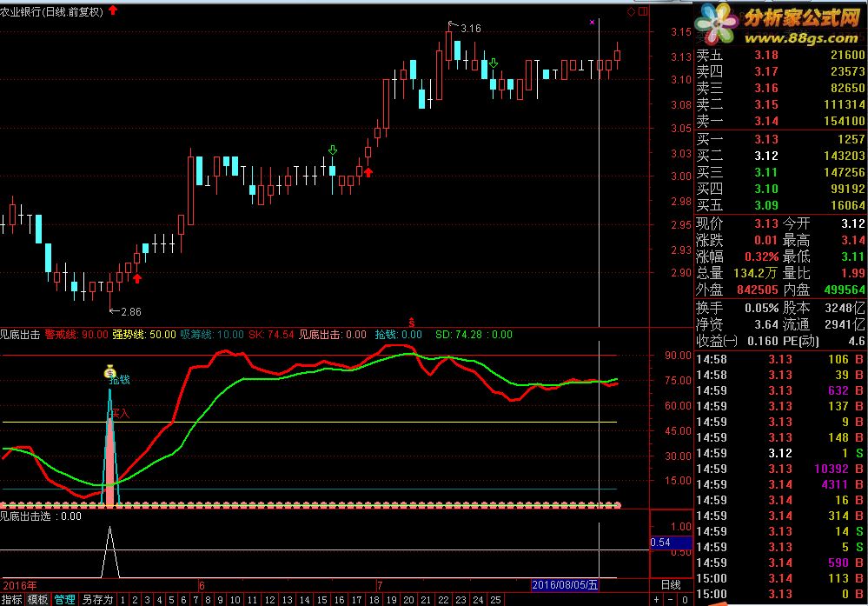Click the 14:59 trade with volume 4311

coord(780,484)
